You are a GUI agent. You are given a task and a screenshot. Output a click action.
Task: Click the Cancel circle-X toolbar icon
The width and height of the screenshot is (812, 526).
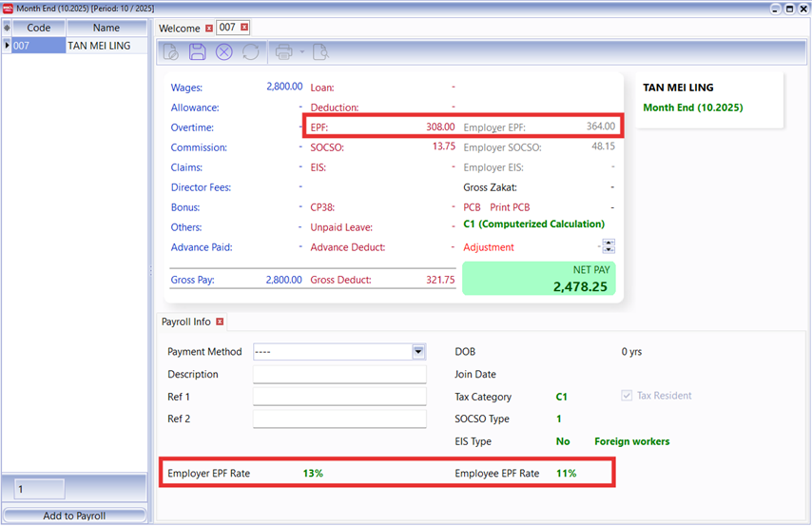click(223, 52)
